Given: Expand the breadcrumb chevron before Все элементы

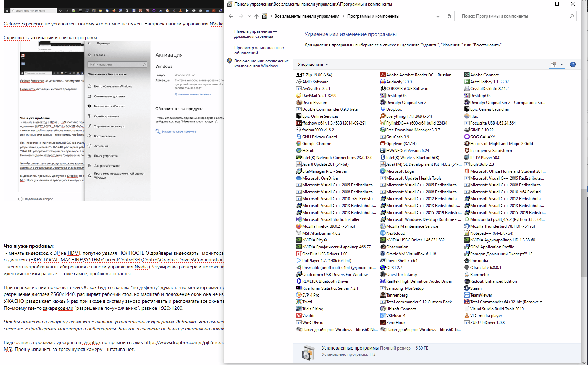Looking at the screenshot, I should coord(271,16).
